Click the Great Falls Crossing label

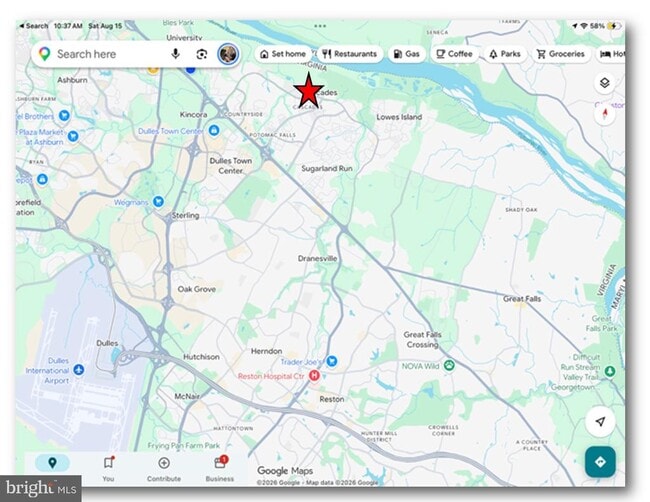click(422, 340)
